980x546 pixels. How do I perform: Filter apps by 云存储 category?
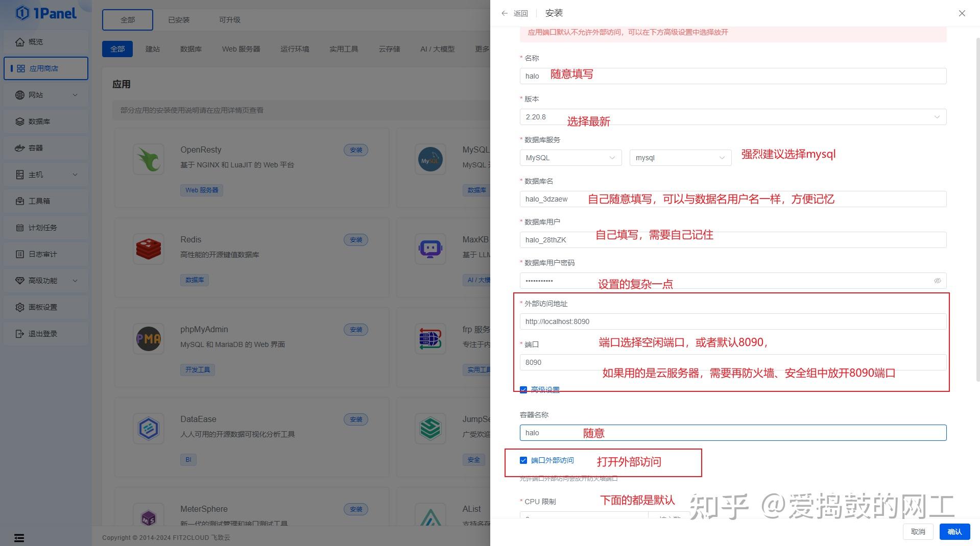coord(389,49)
